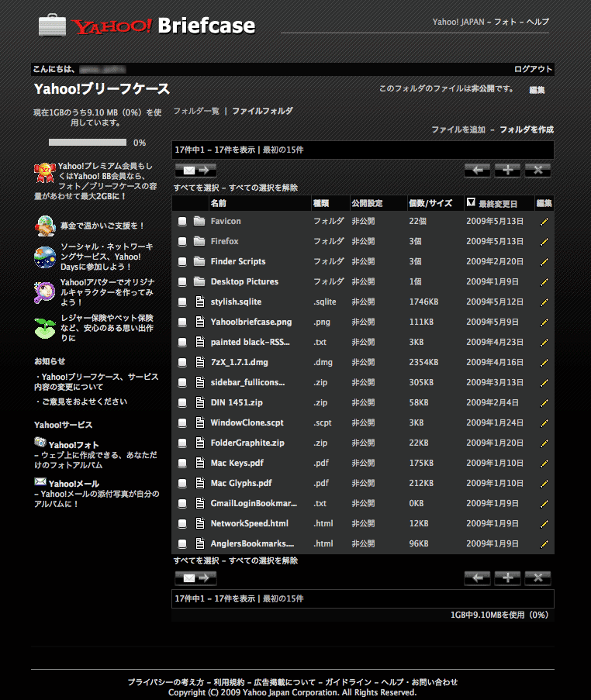591x700 pixels.
Task: Click the top すべての選択を解除 link
Action: 263,188
